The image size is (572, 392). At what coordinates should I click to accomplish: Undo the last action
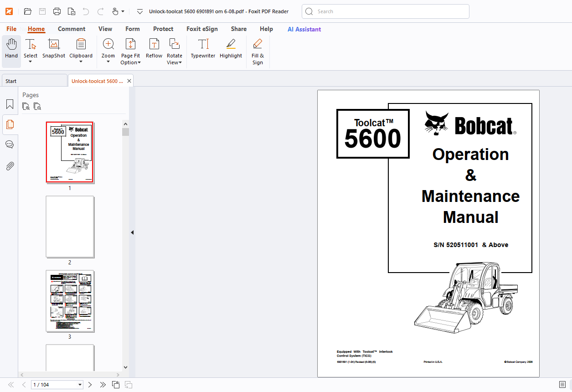click(86, 11)
